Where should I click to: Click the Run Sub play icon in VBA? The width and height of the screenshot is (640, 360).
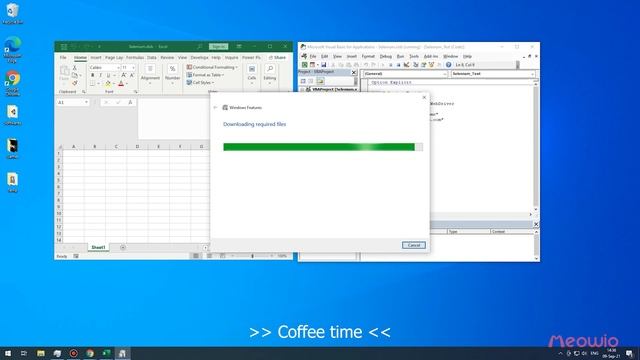382,65
